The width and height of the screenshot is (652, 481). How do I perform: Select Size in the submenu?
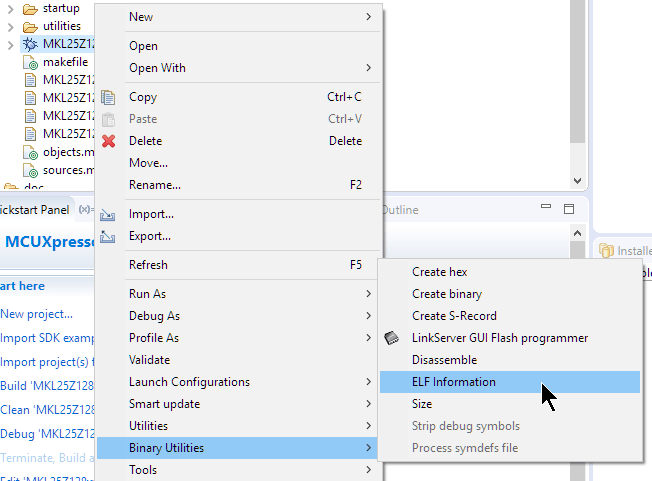click(x=510, y=404)
